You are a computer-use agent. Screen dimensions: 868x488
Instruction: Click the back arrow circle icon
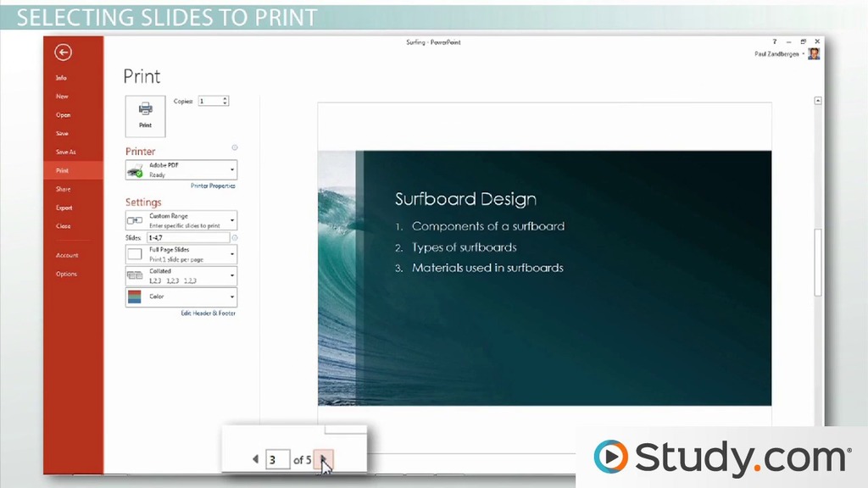[63, 53]
